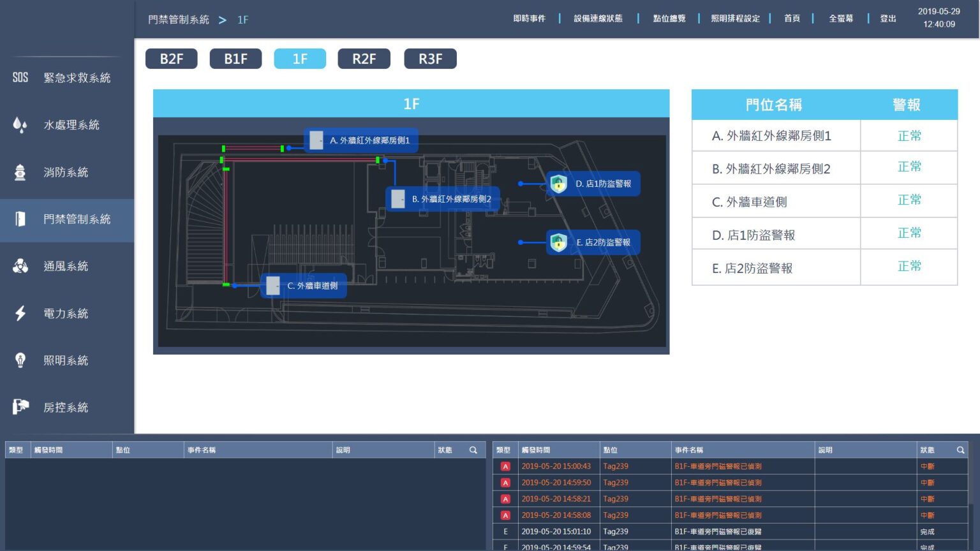Select the lighting system bulb icon
Image resolution: width=980 pixels, height=551 pixels.
(x=20, y=360)
